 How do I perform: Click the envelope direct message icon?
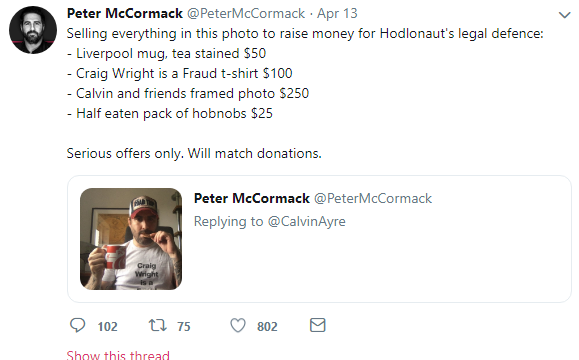click(318, 325)
